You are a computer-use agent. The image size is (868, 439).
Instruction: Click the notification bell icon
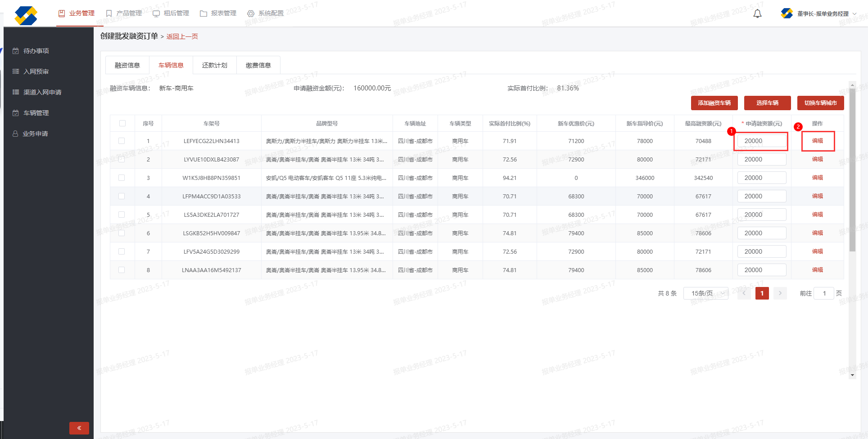757,14
